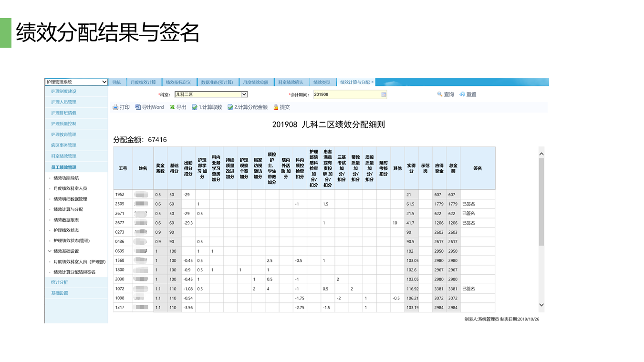Close the 绩效计算与分配 tab

(x=374, y=82)
